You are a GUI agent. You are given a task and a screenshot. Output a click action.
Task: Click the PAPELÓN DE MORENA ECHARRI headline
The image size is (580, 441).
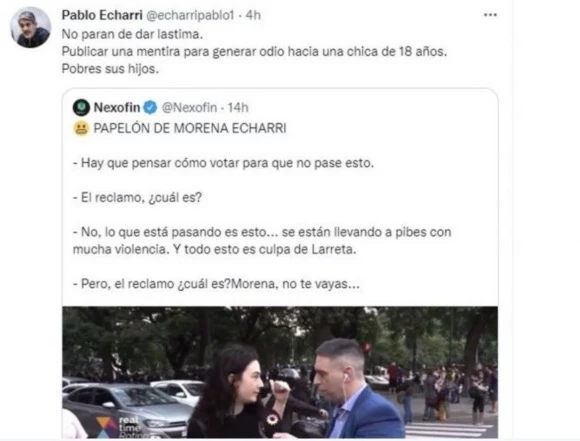coord(190,128)
